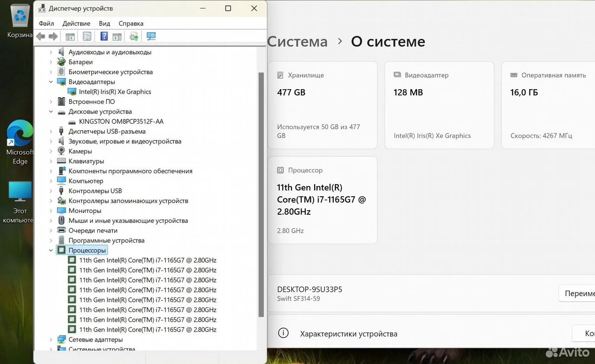Select the Очереди печати printer icon

coord(61,230)
